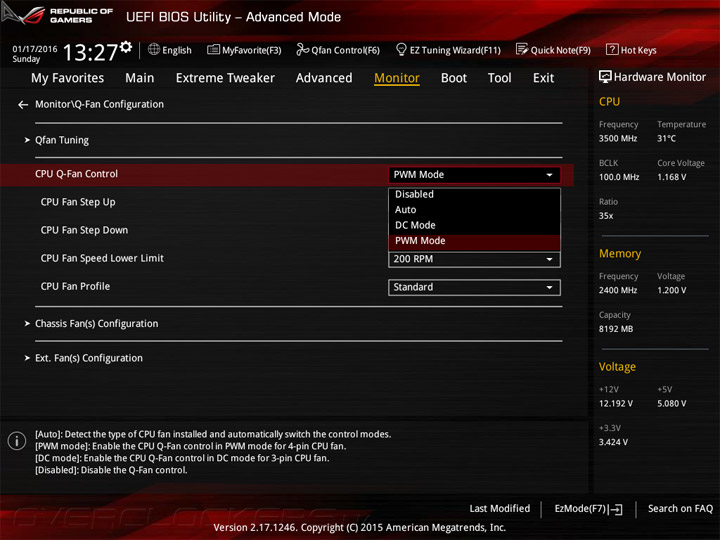Click the Monitor\Q-Fan Configuration breadcrumb

(100, 105)
